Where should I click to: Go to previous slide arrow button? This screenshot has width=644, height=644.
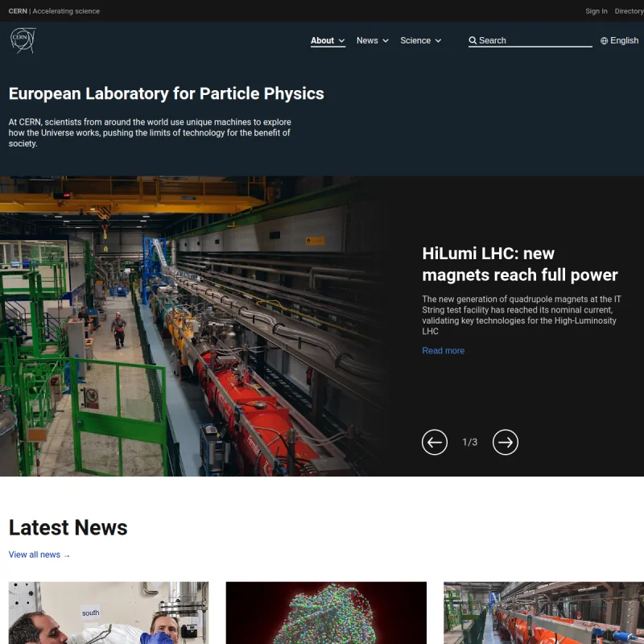pos(435,442)
